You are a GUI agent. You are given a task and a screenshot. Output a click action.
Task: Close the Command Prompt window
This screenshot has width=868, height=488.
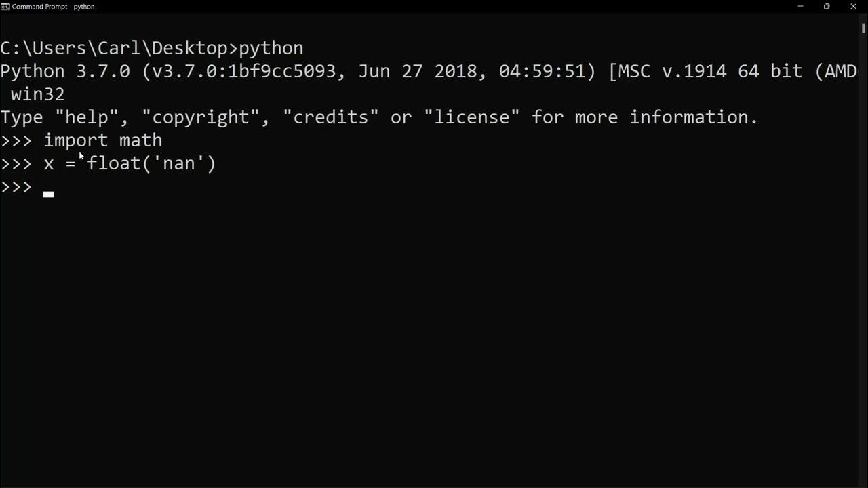click(854, 7)
